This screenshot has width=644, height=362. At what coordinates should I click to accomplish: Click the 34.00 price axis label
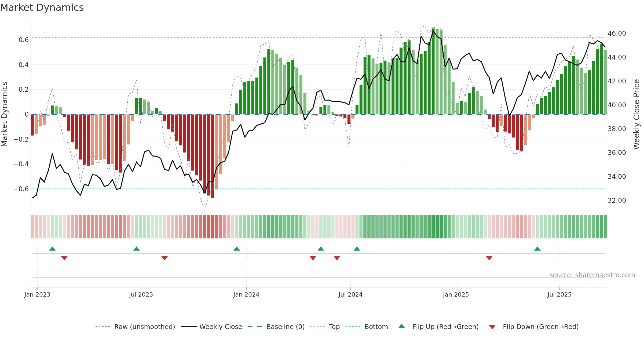(x=617, y=176)
